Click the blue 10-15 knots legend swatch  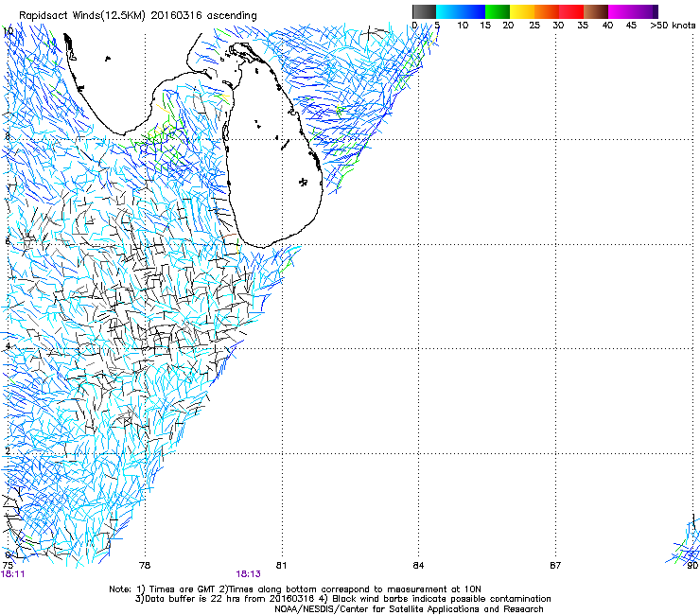click(473, 11)
